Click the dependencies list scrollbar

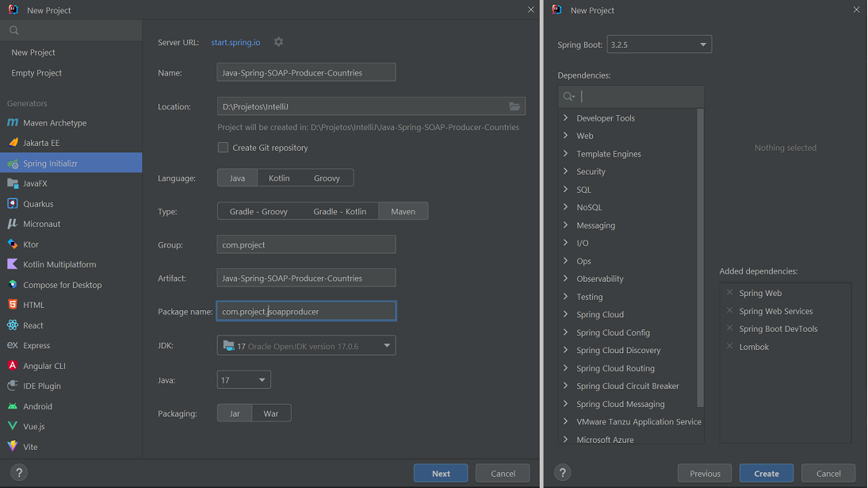[700, 258]
